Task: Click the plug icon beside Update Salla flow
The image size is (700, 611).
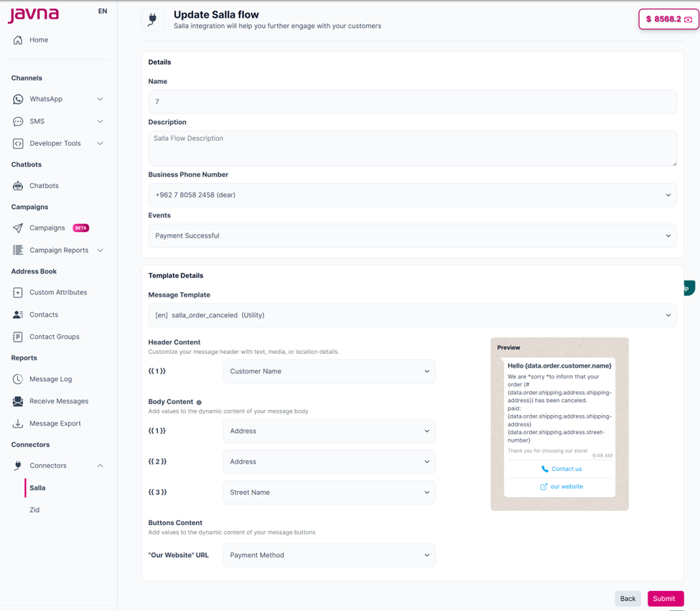Action: point(153,19)
